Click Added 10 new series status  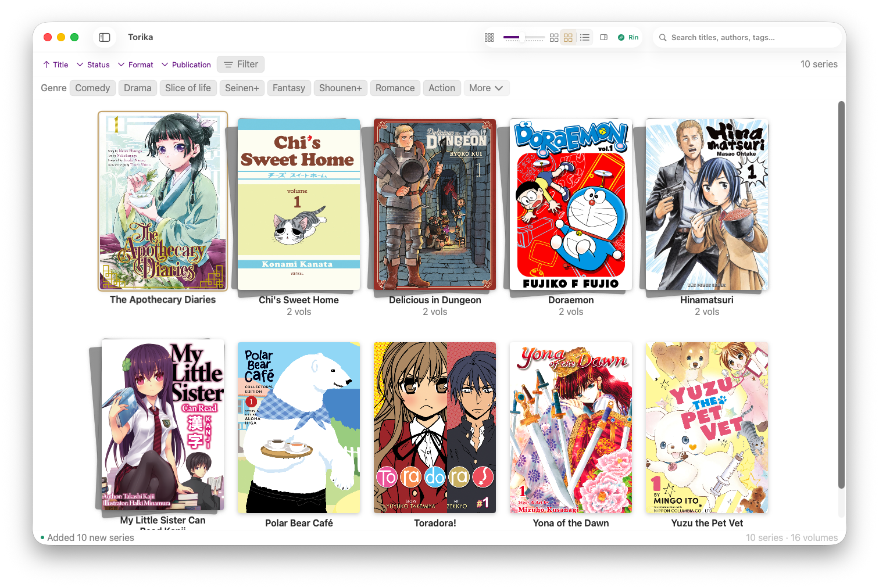point(88,538)
